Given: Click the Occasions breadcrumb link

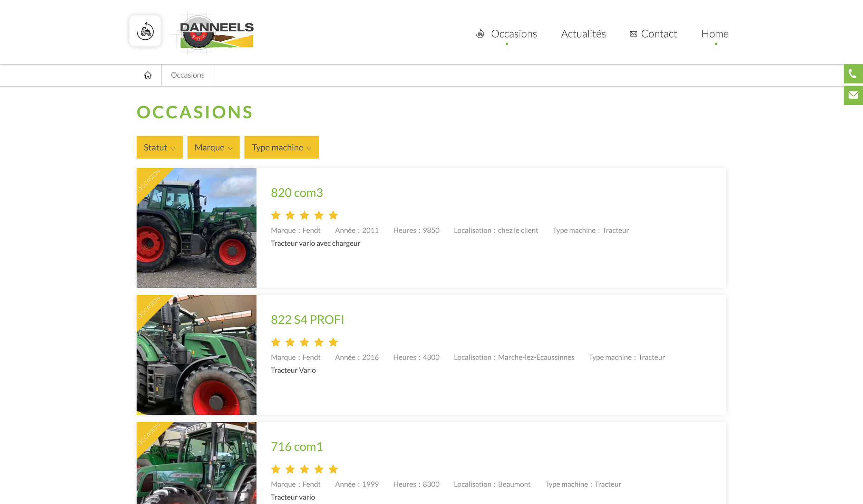Looking at the screenshot, I should click(187, 75).
